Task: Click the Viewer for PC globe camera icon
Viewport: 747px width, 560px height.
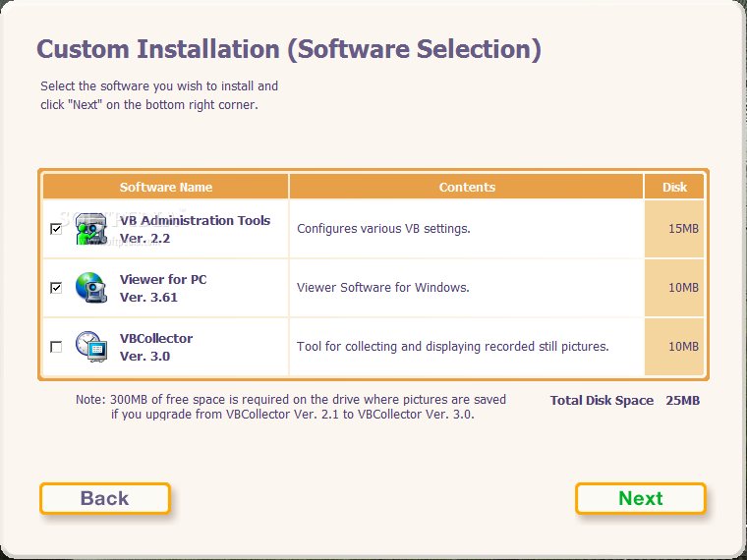Action: point(91,288)
